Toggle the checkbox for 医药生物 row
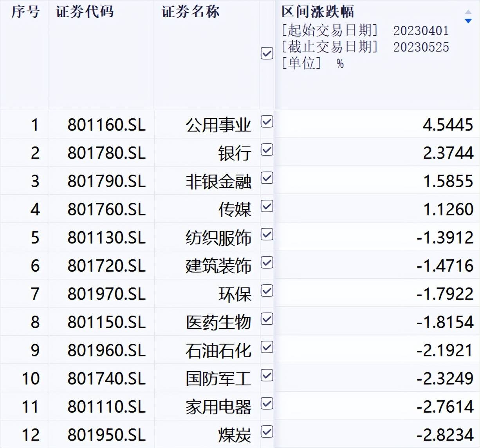This screenshot has height=448, width=480. (x=267, y=319)
